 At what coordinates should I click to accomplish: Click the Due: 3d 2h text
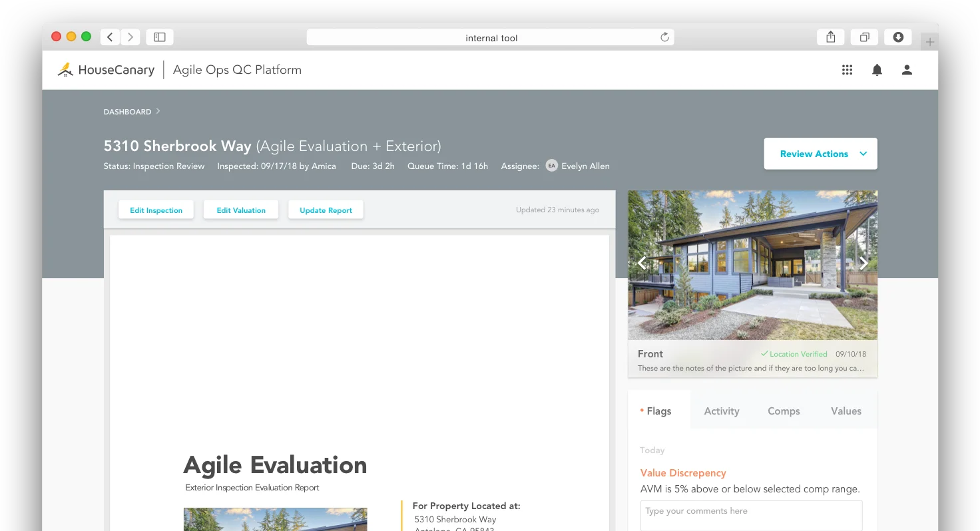[373, 166]
